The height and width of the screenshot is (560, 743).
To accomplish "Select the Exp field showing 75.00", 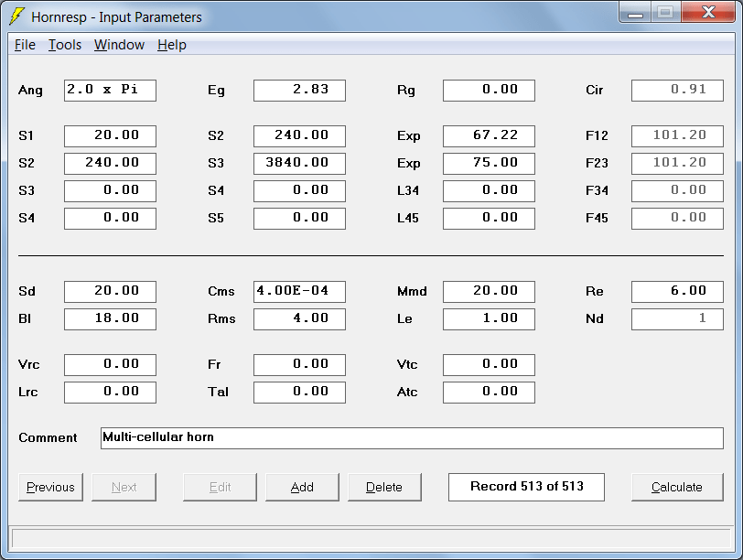I will (x=489, y=164).
